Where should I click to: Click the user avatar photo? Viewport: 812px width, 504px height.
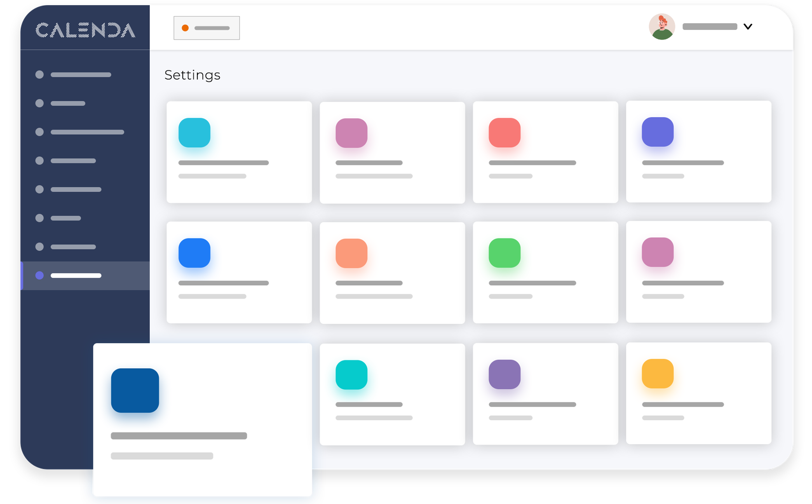[663, 26]
